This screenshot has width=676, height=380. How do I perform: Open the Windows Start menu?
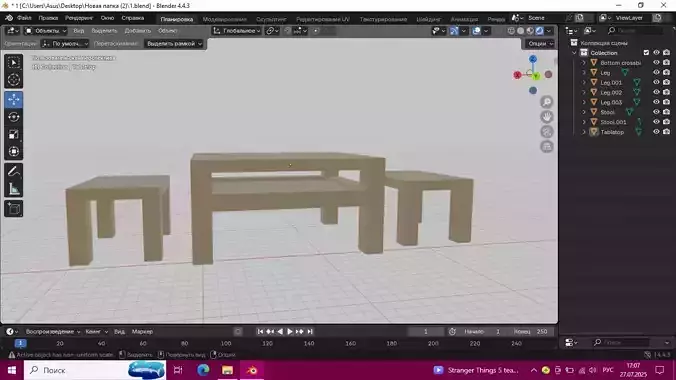pos(12,370)
